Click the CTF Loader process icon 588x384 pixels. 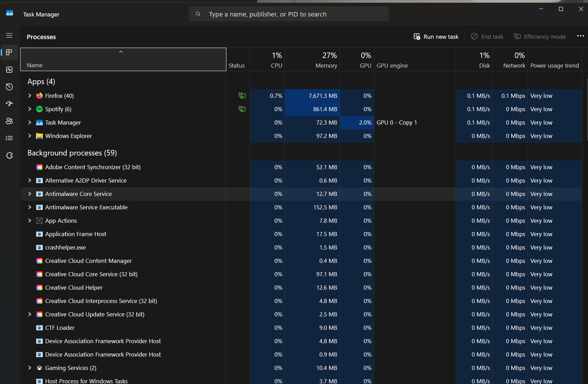pos(39,328)
